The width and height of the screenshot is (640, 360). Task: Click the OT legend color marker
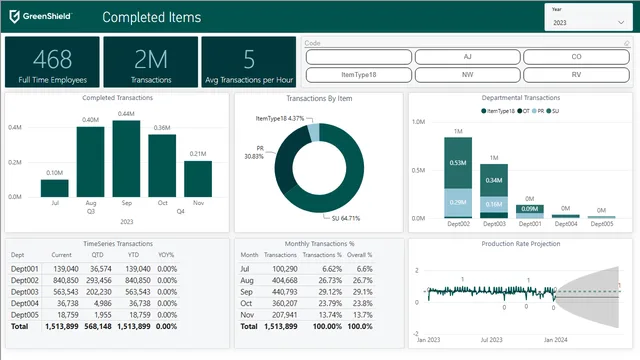[x=520, y=111]
